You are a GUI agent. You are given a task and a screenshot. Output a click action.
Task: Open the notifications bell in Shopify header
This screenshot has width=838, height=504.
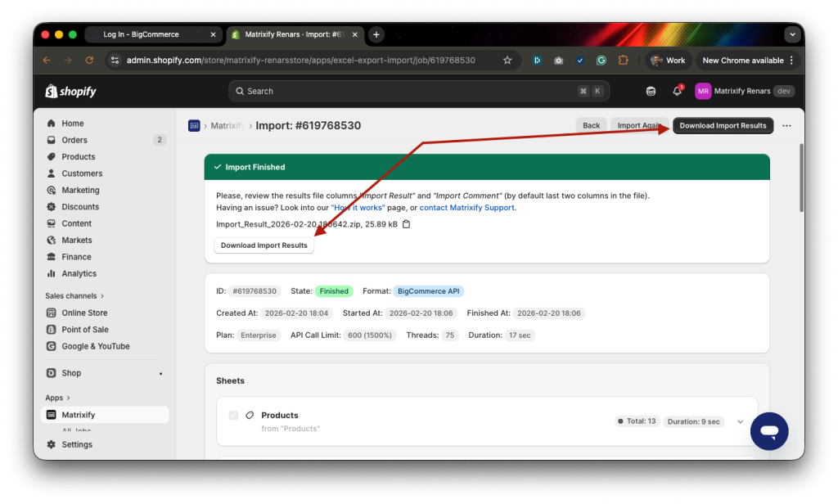(x=677, y=91)
